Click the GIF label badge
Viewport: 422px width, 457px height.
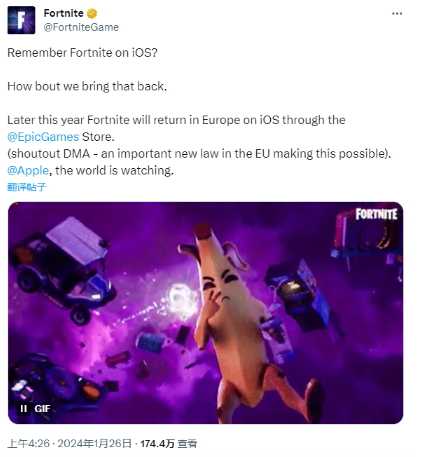tap(42, 408)
